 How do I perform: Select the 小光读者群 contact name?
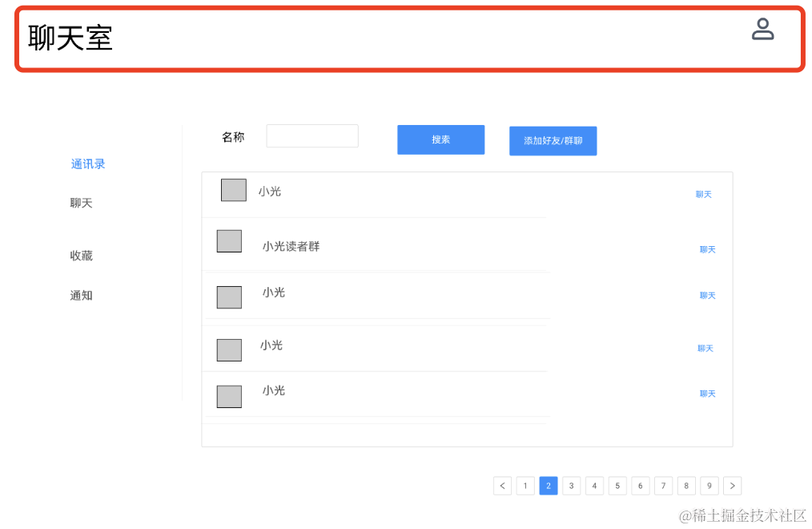coord(291,247)
